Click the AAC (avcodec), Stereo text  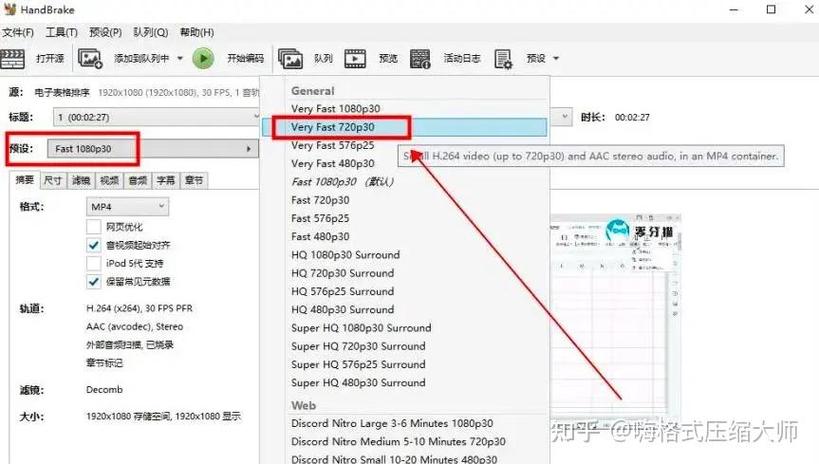tap(134, 327)
